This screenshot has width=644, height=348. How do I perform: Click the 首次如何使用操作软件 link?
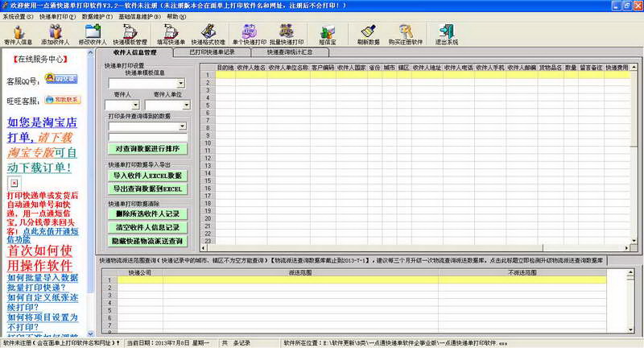[x=39, y=258]
